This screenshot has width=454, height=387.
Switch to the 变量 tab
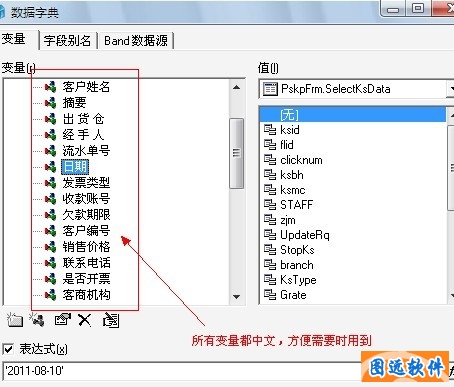pos(13,39)
